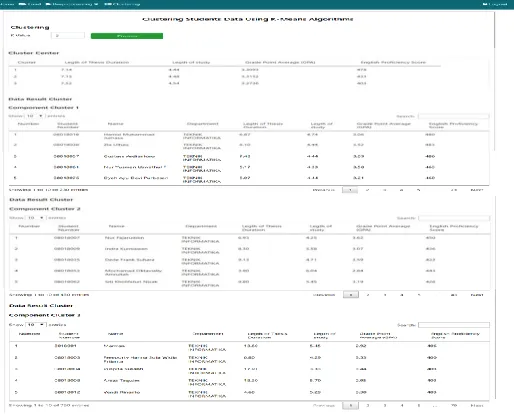This screenshot has height=414, width=514.
Task: Sort Cluster 2 by English Proficiency Score
Action: click(x=454, y=228)
